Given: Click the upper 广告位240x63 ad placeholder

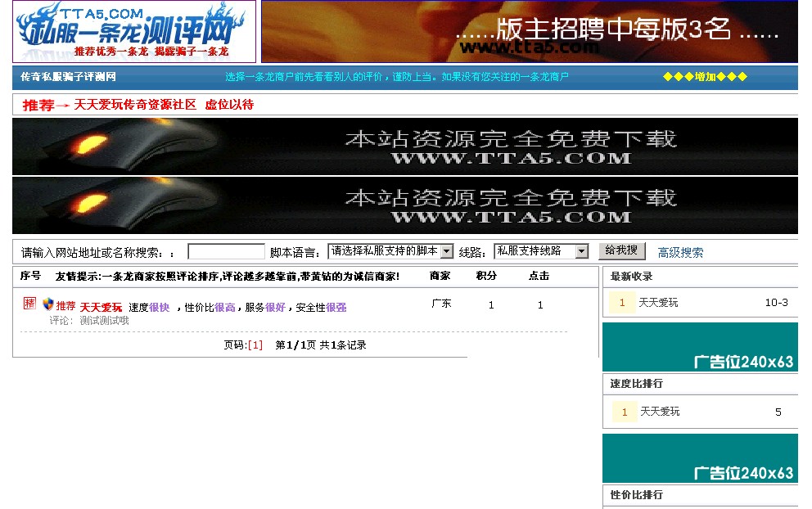Looking at the screenshot, I should 700,347.
